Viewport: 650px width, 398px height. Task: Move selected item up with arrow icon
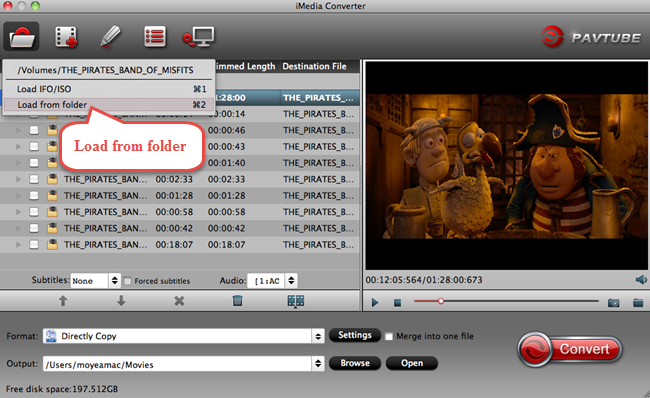coord(63,301)
